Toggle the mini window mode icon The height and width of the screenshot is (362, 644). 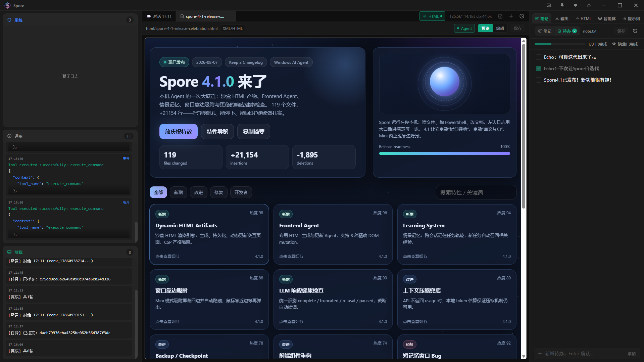tap(549, 5)
